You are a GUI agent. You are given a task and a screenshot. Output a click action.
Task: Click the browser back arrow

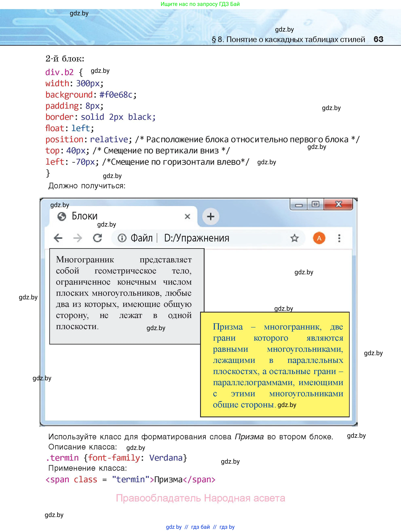click(58, 238)
